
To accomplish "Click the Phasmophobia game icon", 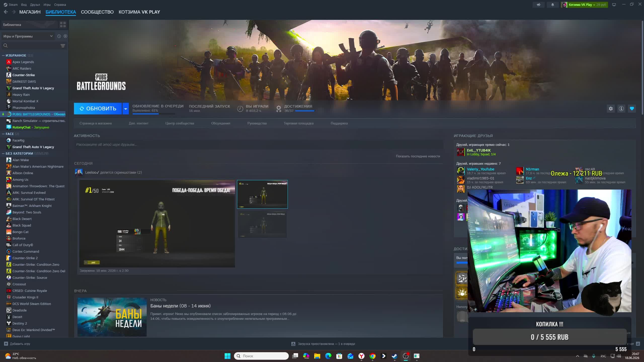I will coord(9,108).
